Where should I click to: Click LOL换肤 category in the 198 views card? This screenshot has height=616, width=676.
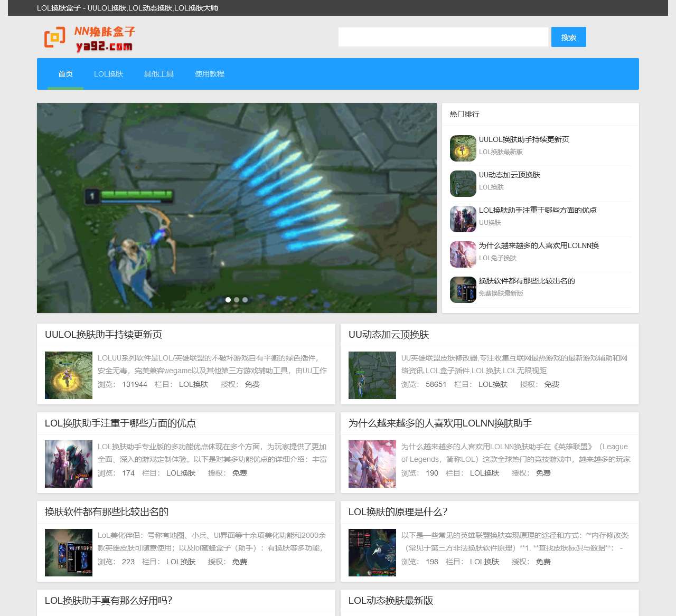coord(484,562)
